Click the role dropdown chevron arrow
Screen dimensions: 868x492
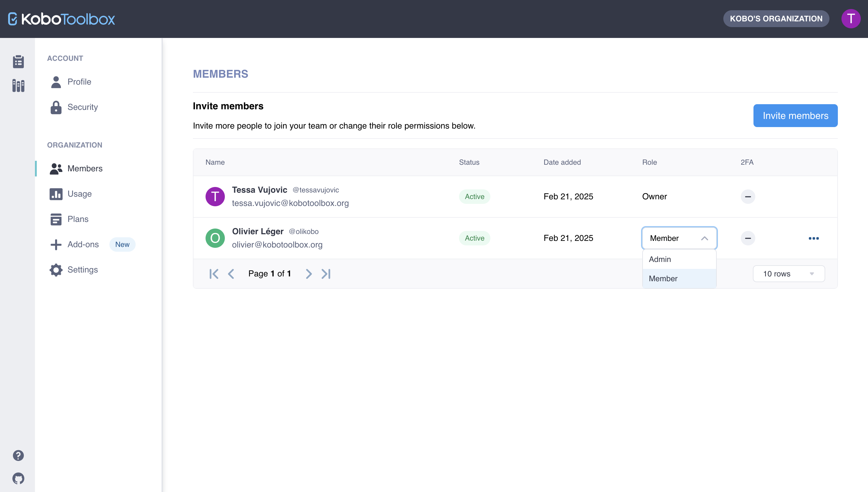pyautogui.click(x=705, y=238)
